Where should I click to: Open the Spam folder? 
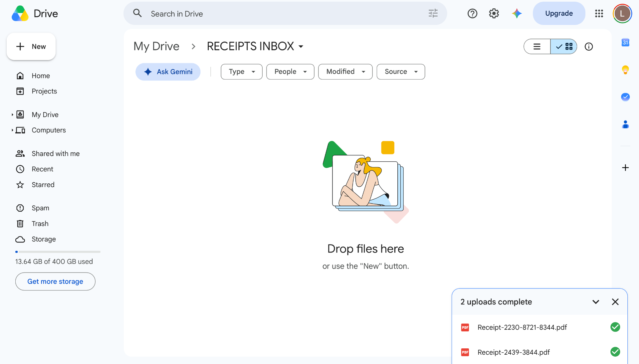click(40, 208)
